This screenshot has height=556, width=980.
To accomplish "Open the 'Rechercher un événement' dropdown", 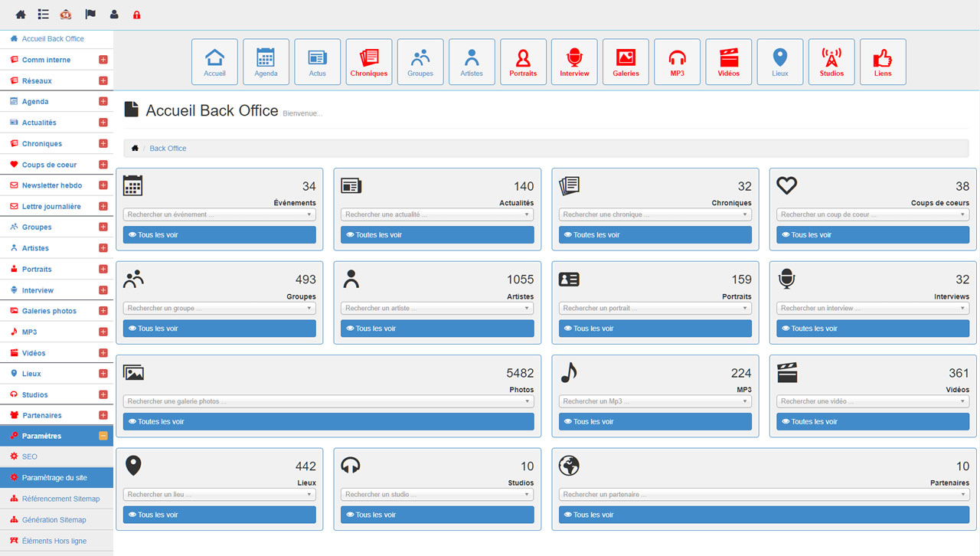I will point(219,215).
